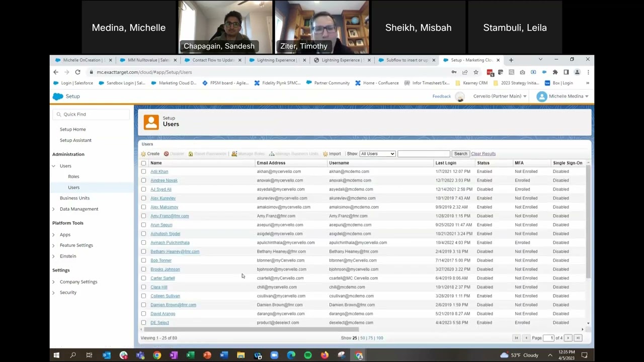Open Excel from the taskbar
Image resolution: width=644 pixels, height=362 pixels.
click(x=190, y=355)
